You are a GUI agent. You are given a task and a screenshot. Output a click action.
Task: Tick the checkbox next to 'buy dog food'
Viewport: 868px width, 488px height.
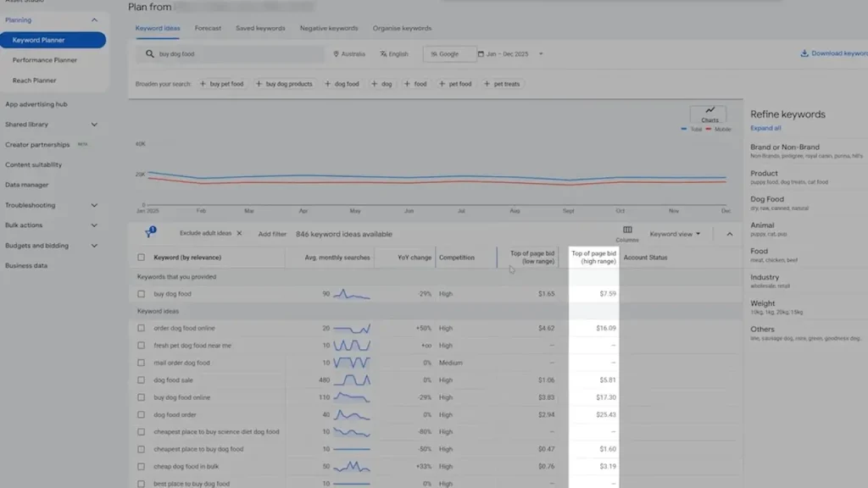[141, 293]
